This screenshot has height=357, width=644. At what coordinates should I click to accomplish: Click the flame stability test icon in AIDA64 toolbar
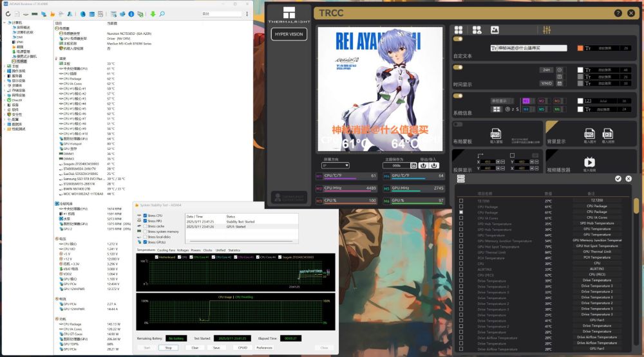click(x=52, y=14)
